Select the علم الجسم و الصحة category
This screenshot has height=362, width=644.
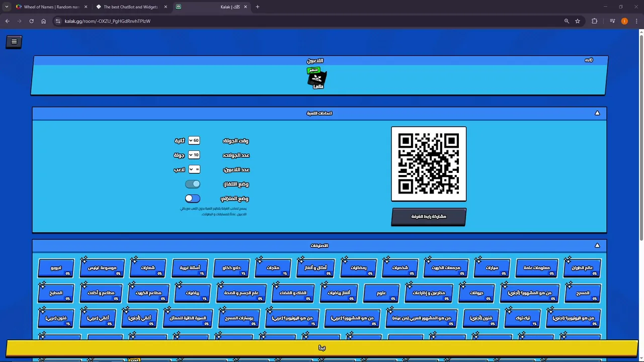click(241, 293)
